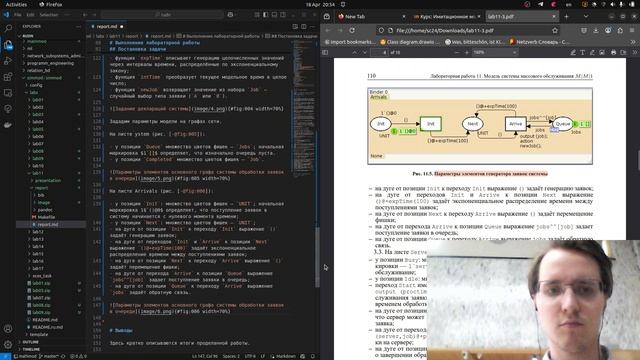Open Firefox account icon in toolbar

click(x=608, y=30)
